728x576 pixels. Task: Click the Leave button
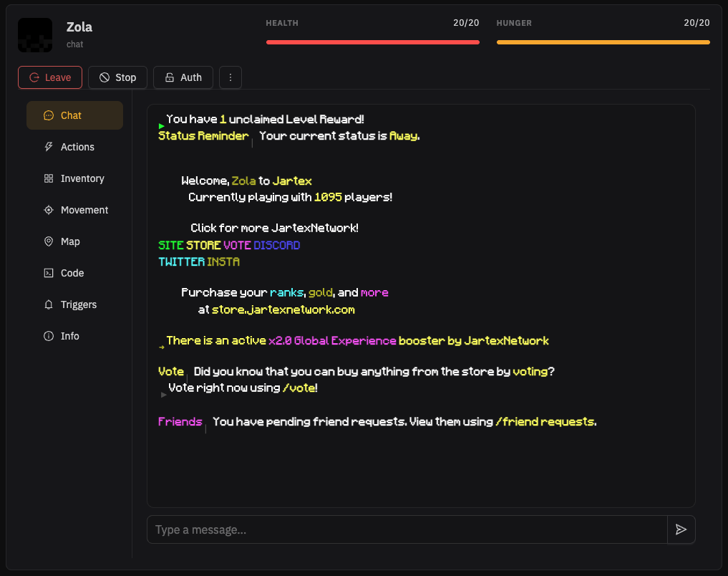[x=50, y=77]
